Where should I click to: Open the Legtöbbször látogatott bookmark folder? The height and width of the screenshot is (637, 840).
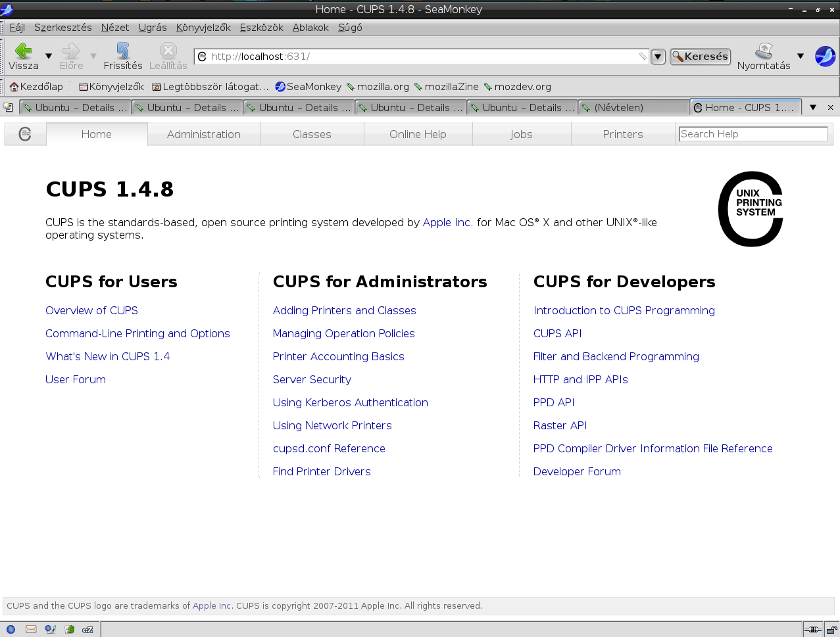click(210, 87)
